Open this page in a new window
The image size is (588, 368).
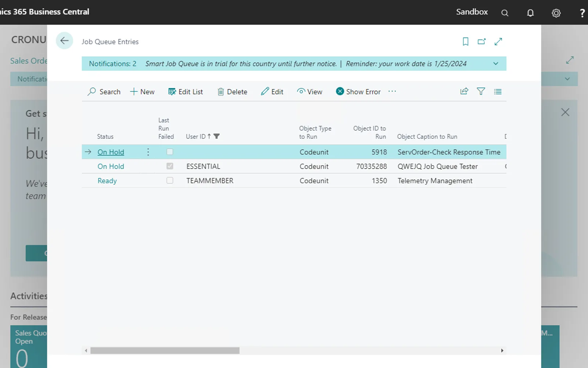coord(481,42)
